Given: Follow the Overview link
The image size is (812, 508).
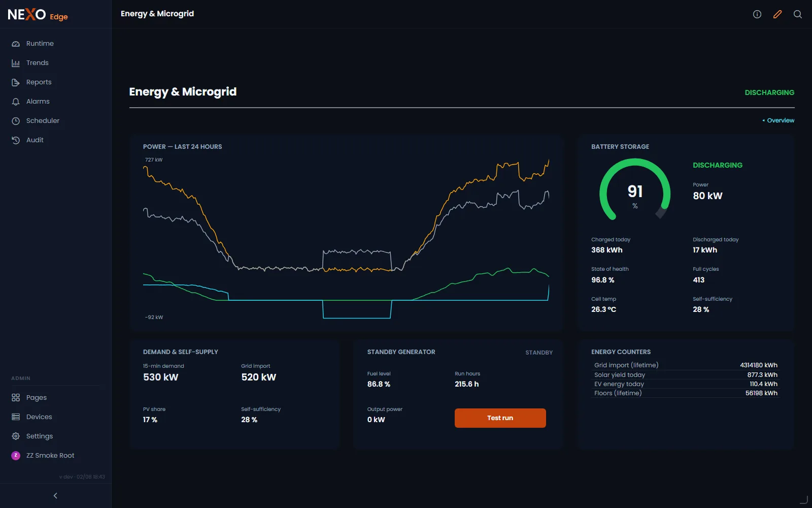Looking at the screenshot, I should pos(779,120).
